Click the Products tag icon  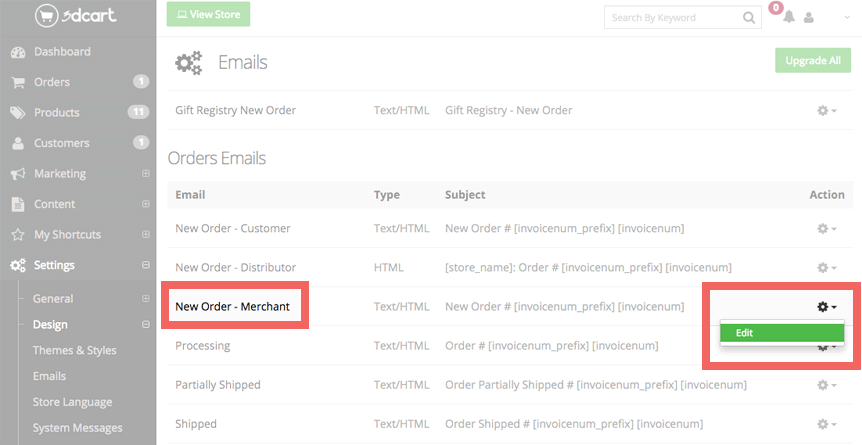[18, 113]
